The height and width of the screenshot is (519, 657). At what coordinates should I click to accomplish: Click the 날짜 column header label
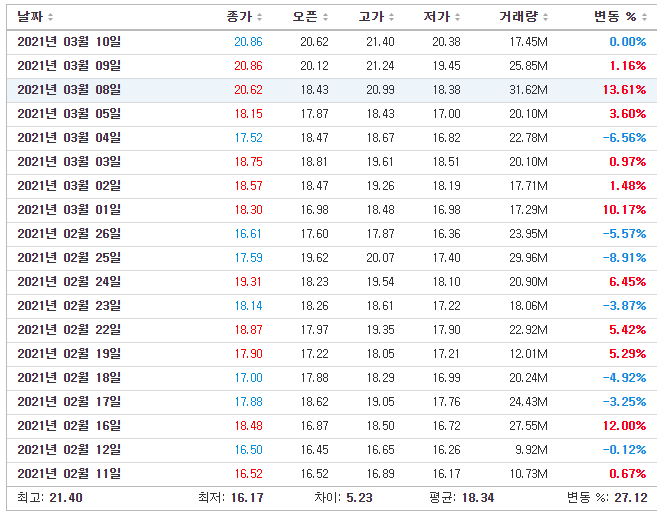pyautogui.click(x=30, y=17)
